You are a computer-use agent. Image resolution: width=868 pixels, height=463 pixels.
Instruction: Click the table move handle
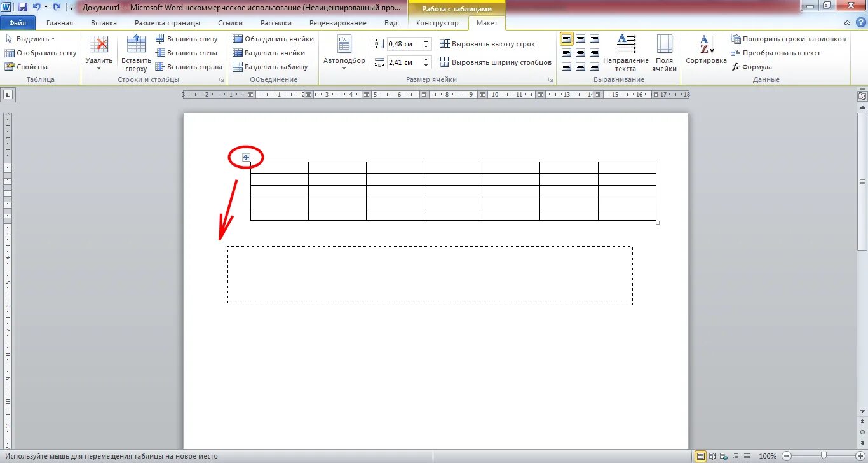pyautogui.click(x=246, y=157)
